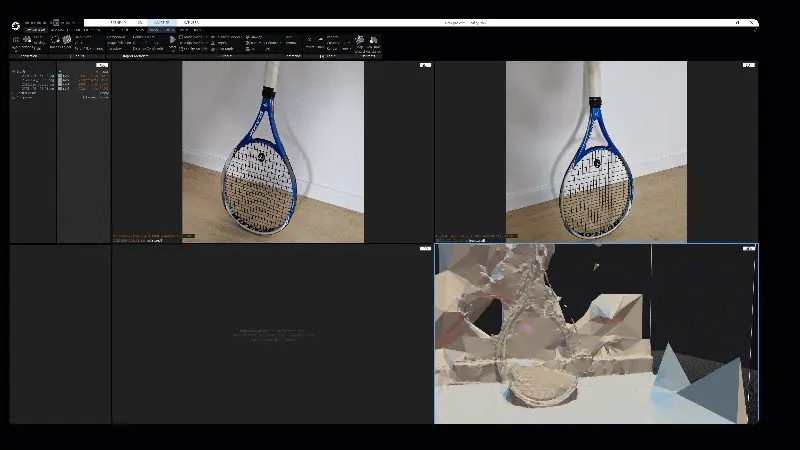Open the first ribbon tab on the left
This screenshot has height=450, width=800.
(x=35, y=30)
